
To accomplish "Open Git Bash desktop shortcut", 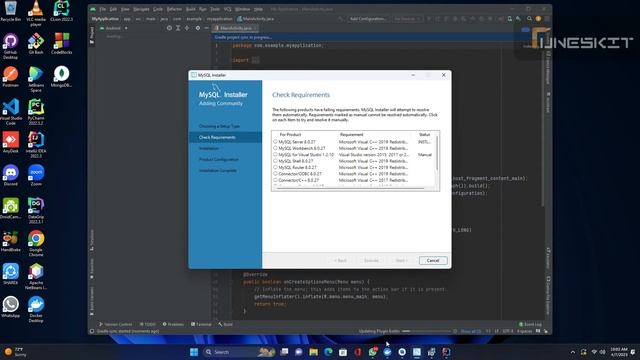I will (x=36, y=44).
